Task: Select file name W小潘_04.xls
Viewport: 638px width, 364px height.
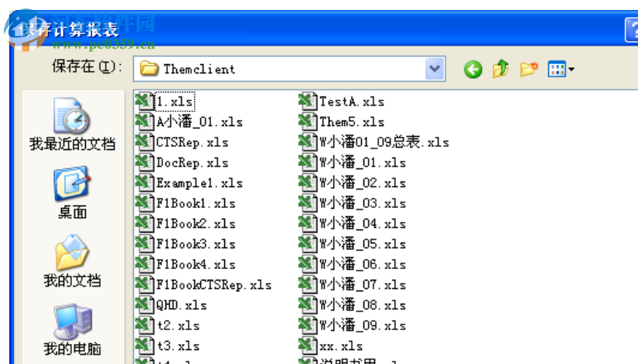Action: [363, 223]
